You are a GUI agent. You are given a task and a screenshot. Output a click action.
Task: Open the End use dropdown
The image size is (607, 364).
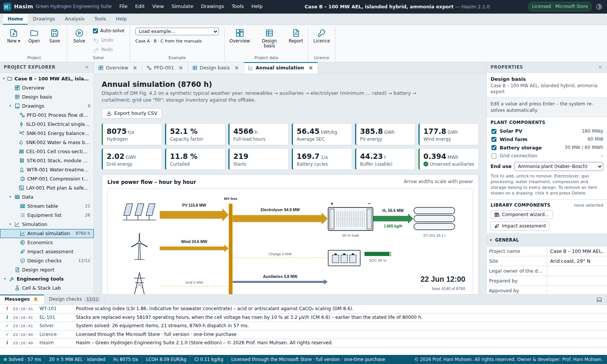[x=558, y=166]
